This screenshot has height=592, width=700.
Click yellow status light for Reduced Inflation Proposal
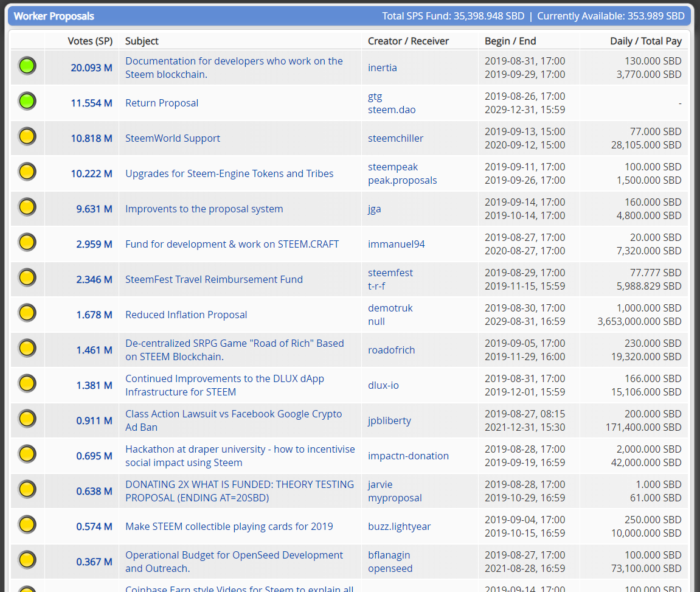click(27, 313)
